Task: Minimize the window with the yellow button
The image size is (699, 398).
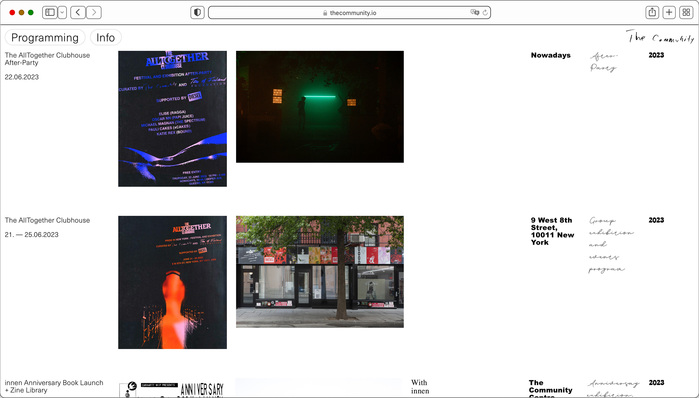Action: (21, 12)
